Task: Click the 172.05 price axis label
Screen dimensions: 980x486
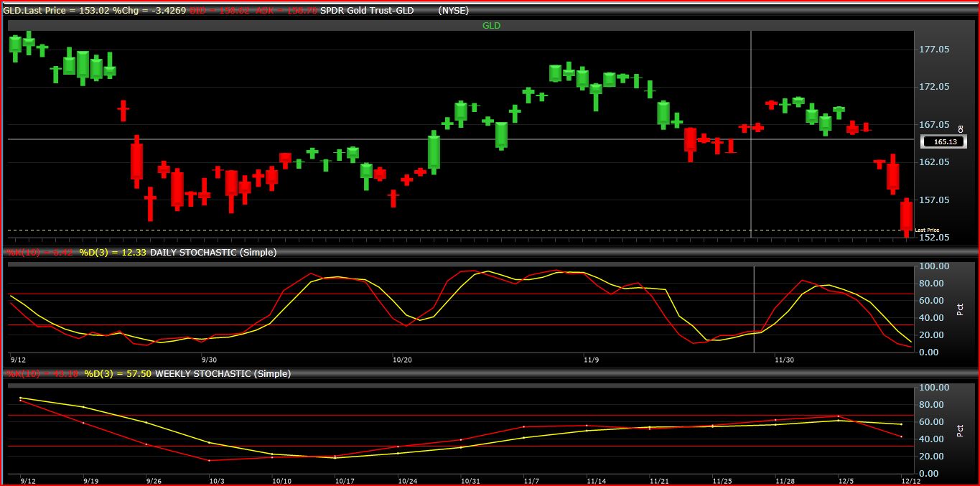Action: coord(934,86)
